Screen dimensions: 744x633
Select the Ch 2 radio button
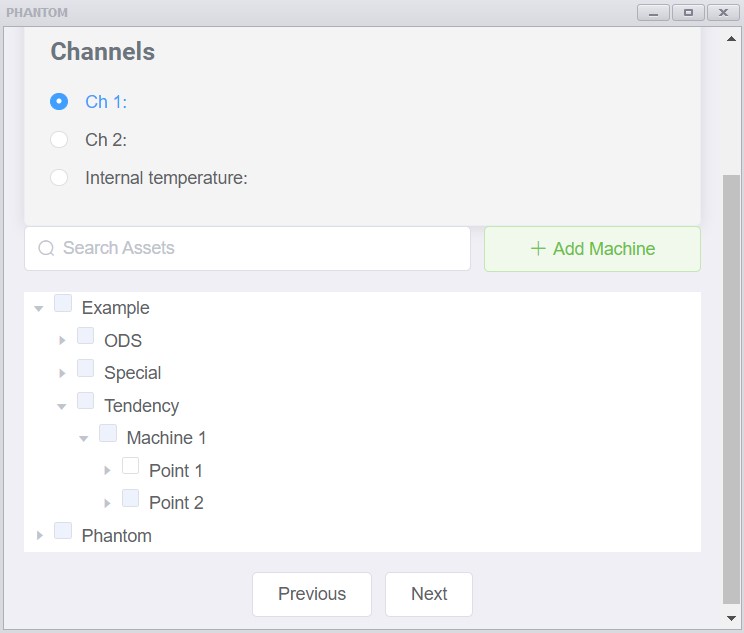pos(59,140)
